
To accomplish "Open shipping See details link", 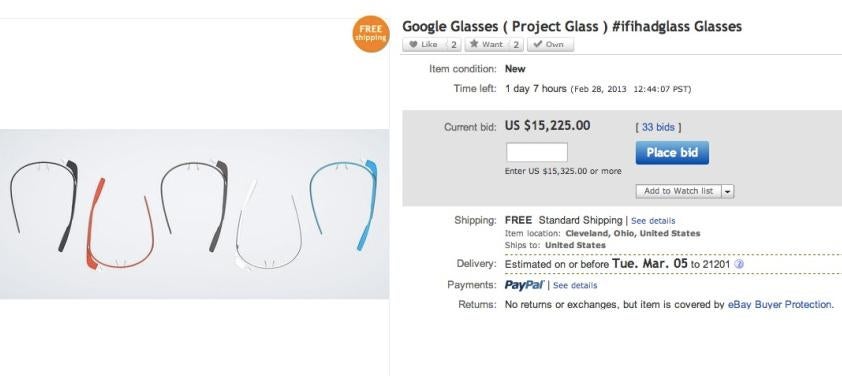I will point(653,221).
